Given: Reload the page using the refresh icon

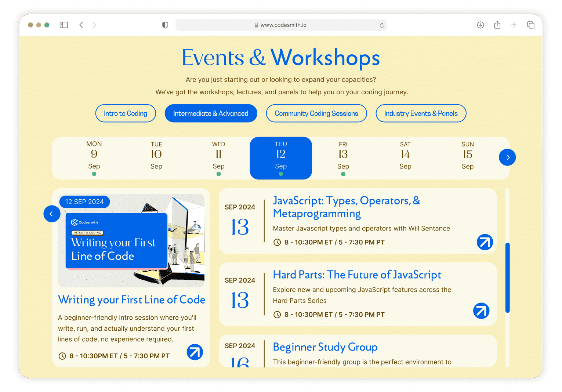Looking at the screenshot, I should [382, 25].
